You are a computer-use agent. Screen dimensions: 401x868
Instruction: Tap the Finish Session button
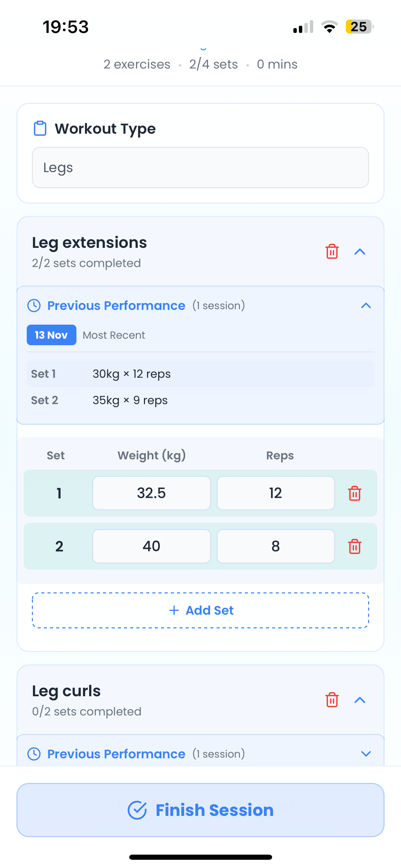[200, 810]
